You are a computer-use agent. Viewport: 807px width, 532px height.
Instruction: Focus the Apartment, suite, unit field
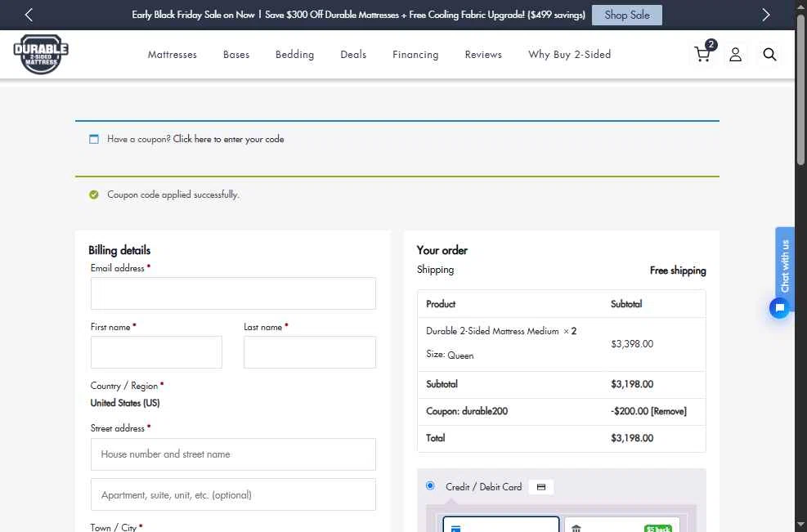233,494
